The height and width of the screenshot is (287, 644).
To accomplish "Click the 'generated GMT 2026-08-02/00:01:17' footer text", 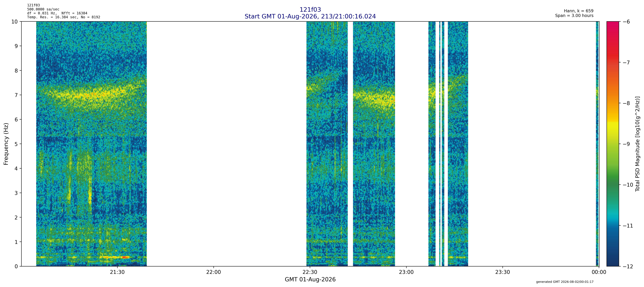I will [565, 282].
